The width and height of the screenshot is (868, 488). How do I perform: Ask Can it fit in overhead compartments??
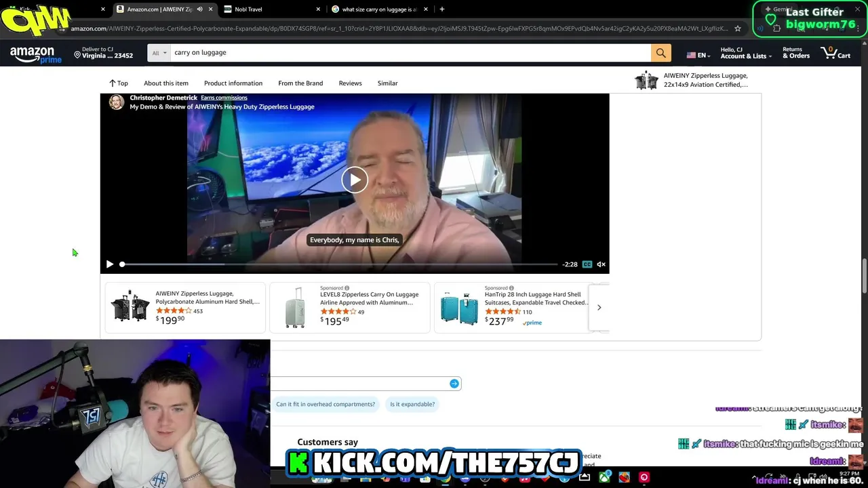click(325, 404)
